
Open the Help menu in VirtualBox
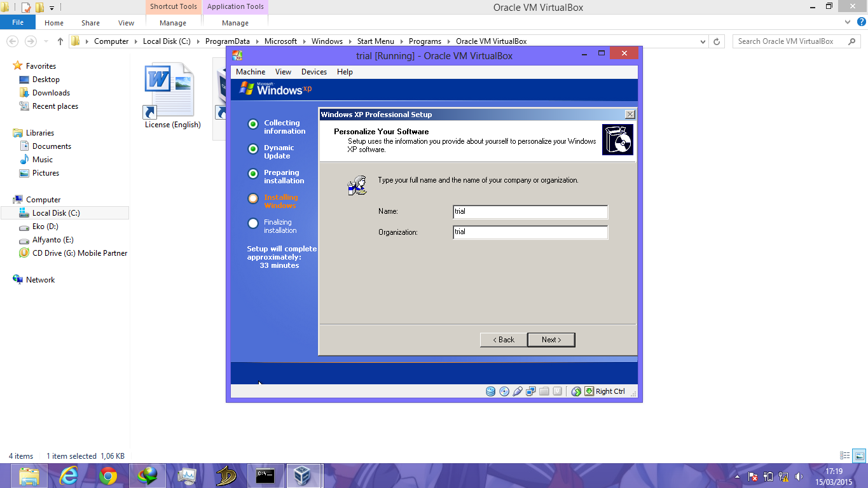click(x=345, y=72)
